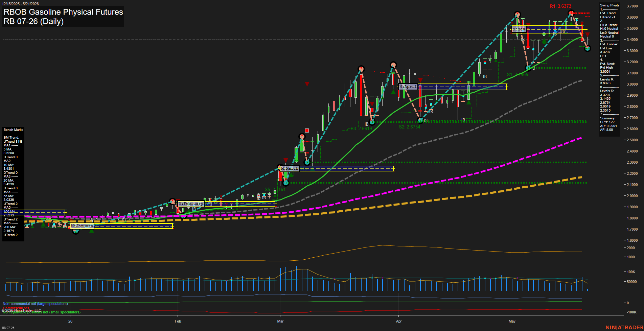Select the S1: 3.1465 support label
Screen dimensions: 644x331
click(517, 74)
